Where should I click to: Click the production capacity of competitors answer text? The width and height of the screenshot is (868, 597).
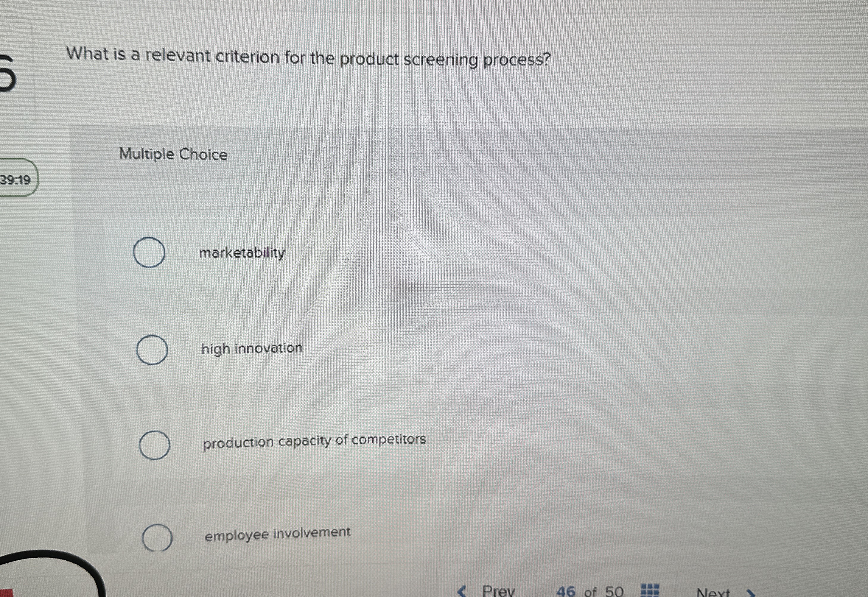315,441
